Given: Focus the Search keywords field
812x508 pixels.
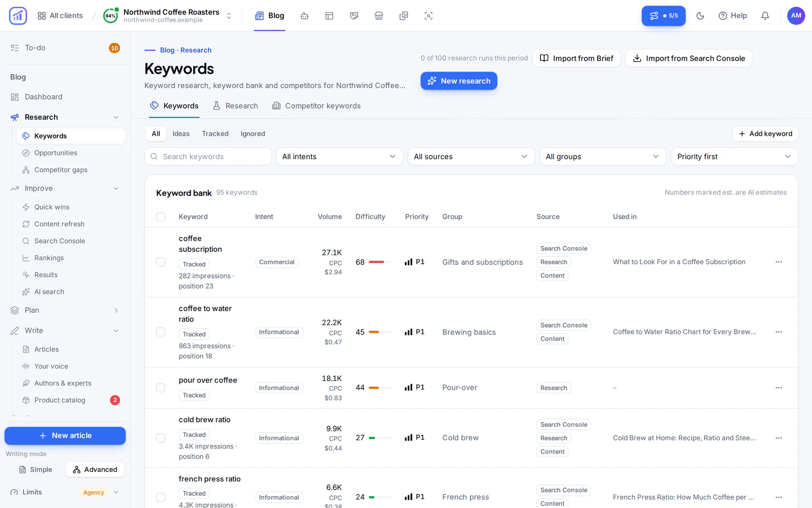Looking at the screenshot, I should pyautogui.click(x=208, y=157).
